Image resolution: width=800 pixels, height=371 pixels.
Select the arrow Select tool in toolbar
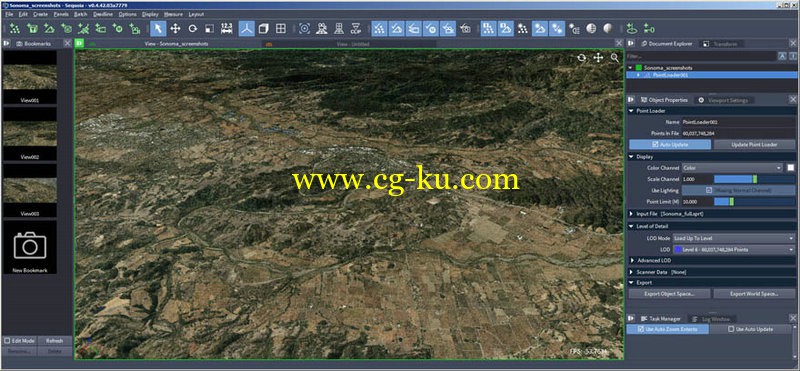(158, 29)
